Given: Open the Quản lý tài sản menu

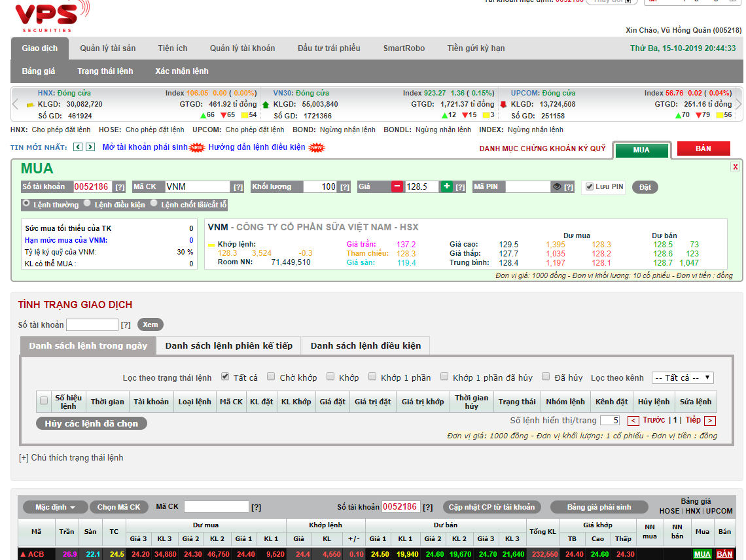Looking at the screenshot, I should click(108, 48).
